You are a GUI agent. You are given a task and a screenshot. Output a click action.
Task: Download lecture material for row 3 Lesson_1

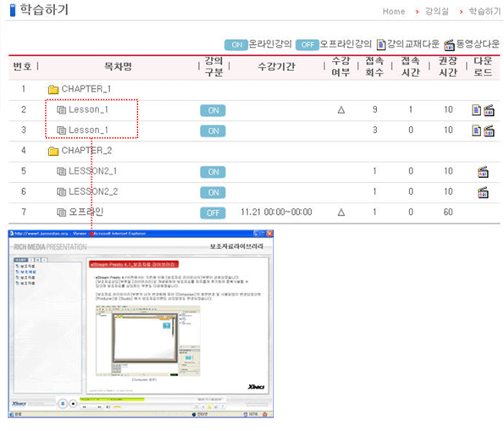tap(476, 130)
